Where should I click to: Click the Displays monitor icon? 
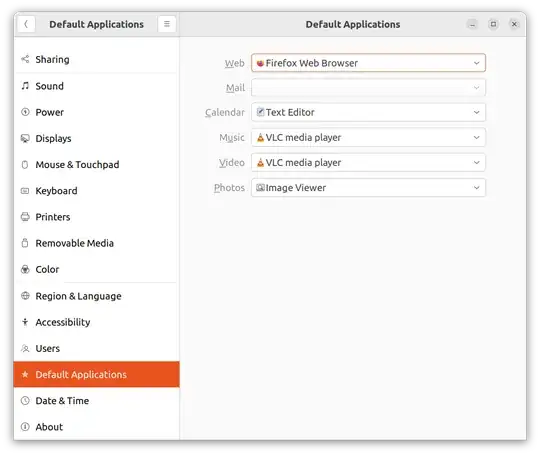pos(25,138)
